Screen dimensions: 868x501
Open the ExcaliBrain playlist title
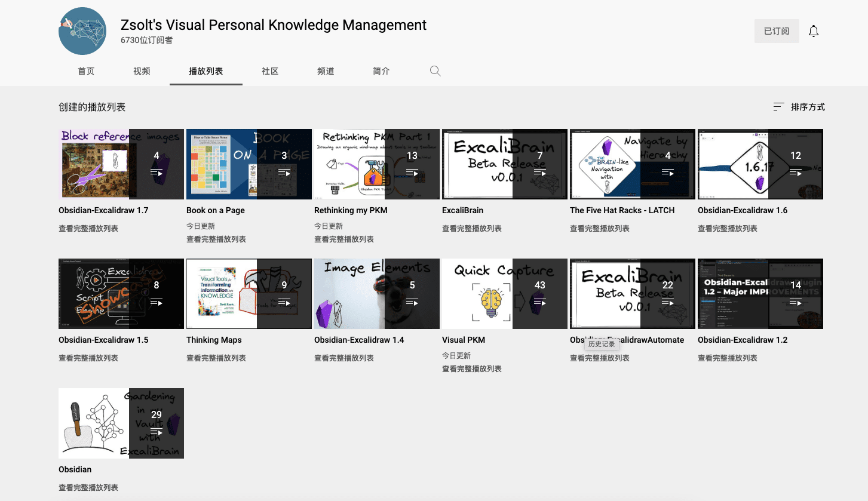(462, 210)
